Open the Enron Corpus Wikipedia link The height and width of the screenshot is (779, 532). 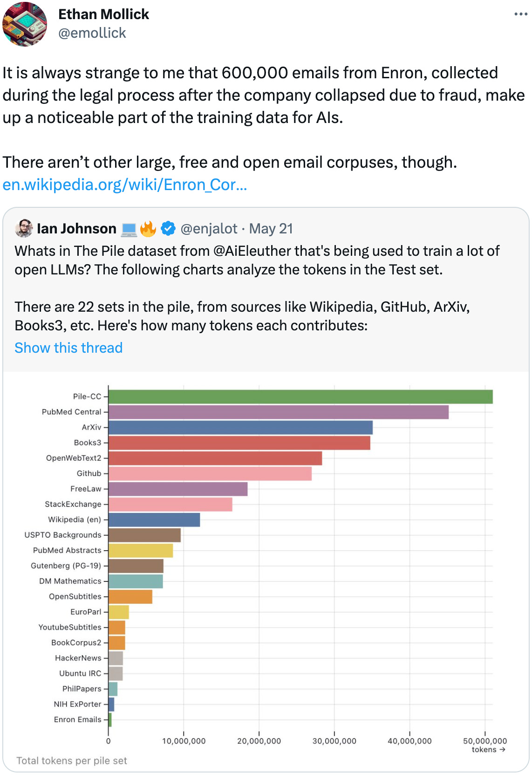[x=125, y=184]
